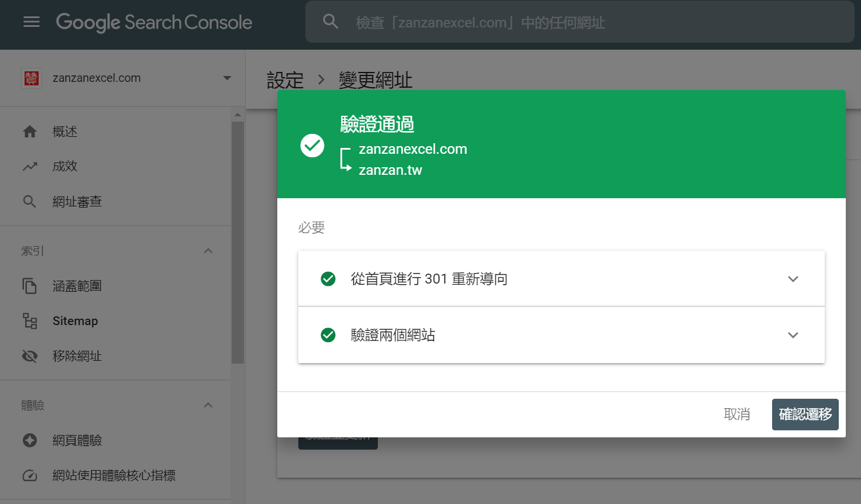
Task: Click the star-circle icon beside 網頁體驗
Action: click(30, 440)
